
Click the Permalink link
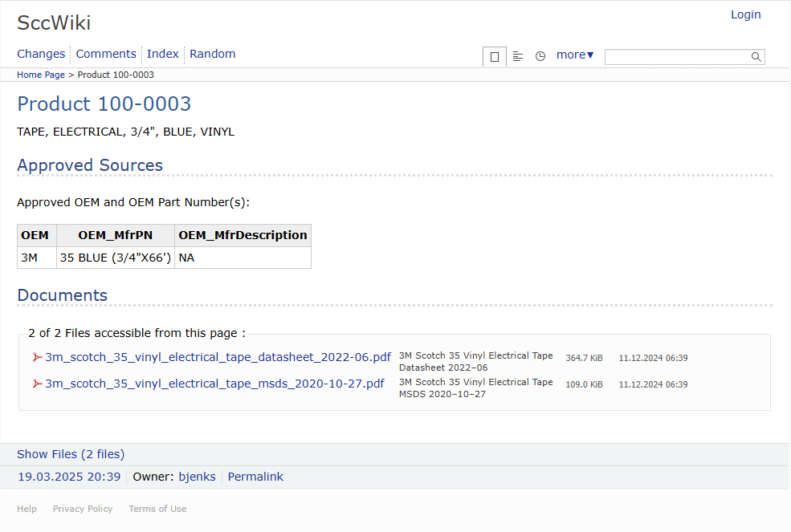[255, 477]
